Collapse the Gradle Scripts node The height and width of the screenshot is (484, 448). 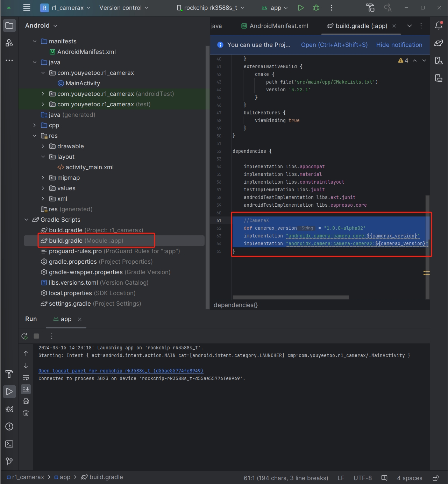click(26, 220)
